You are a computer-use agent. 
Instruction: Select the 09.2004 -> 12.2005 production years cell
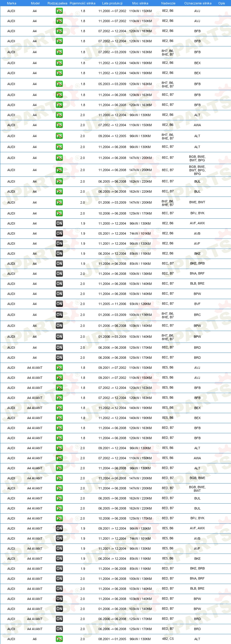(112, 136)
